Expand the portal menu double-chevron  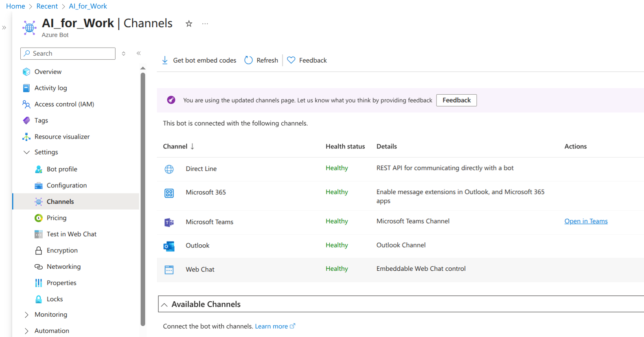[x=4, y=28]
